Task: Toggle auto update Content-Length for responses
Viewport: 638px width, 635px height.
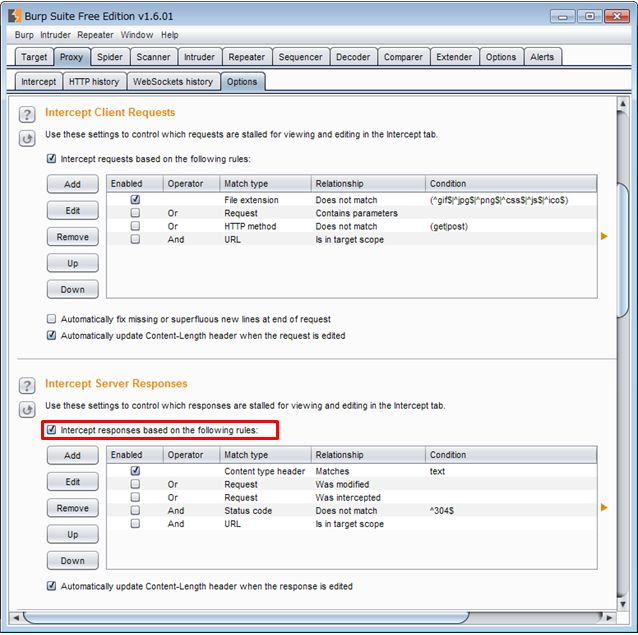Action: (x=51, y=586)
